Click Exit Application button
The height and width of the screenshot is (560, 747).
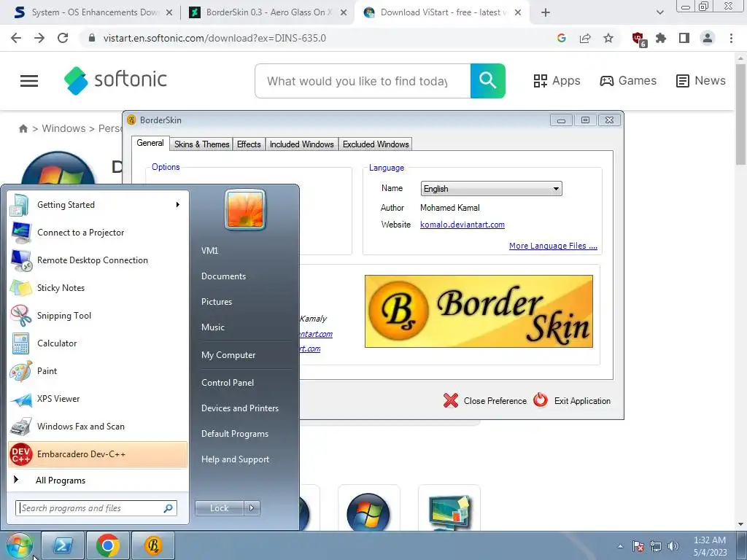pyautogui.click(x=572, y=401)
